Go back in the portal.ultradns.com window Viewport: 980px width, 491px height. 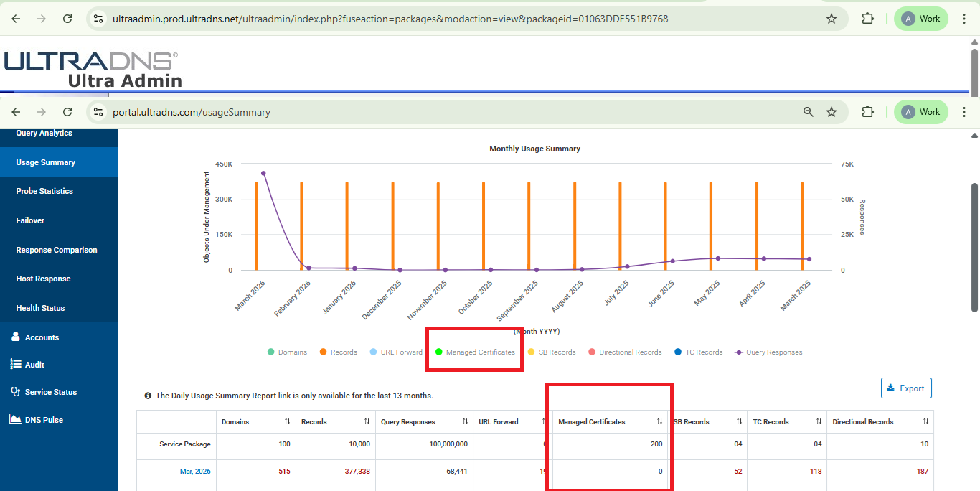tap(16, 112)
